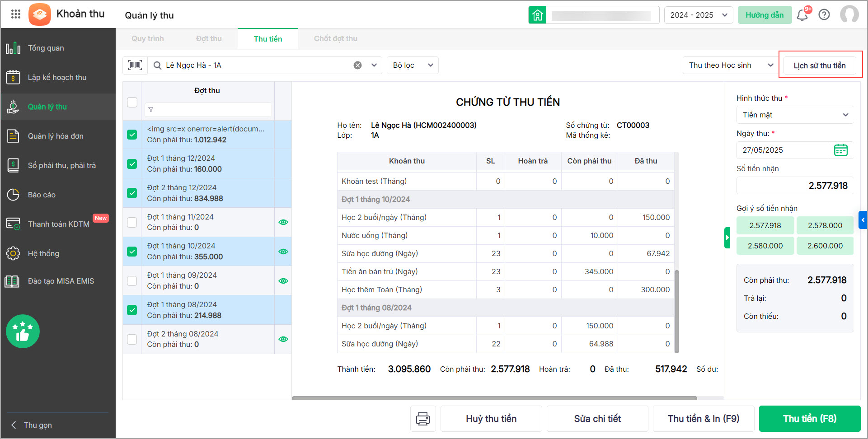The image size is (868, 439).
Task: Uncheck Đợt 1 tháng 08/2024 checkbox
Action: (x=132, y=310)
